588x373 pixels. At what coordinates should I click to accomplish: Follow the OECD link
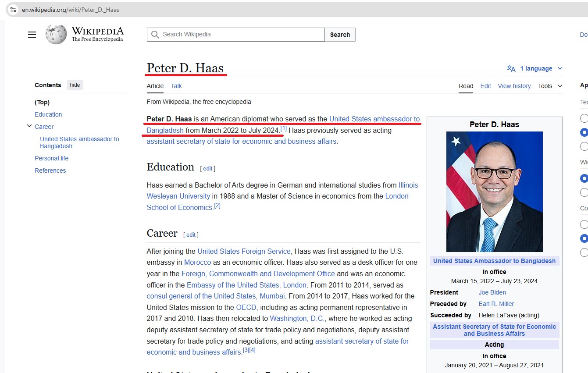[246, 307]
